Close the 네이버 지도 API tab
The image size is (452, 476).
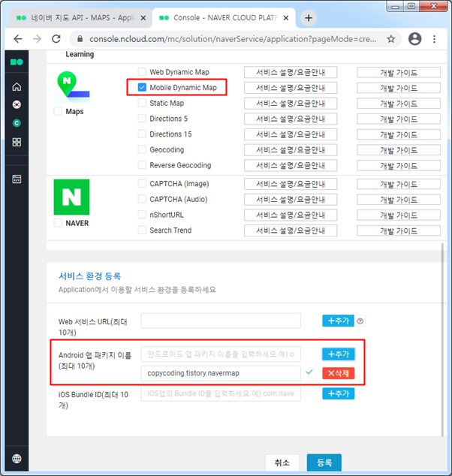point(143,18)
